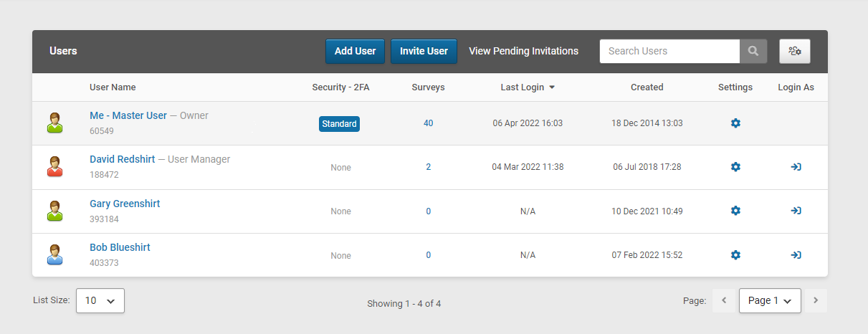Click the Security - 2FA column header
The height and width of the screenshot is (334, 868).
pos(341,87)
